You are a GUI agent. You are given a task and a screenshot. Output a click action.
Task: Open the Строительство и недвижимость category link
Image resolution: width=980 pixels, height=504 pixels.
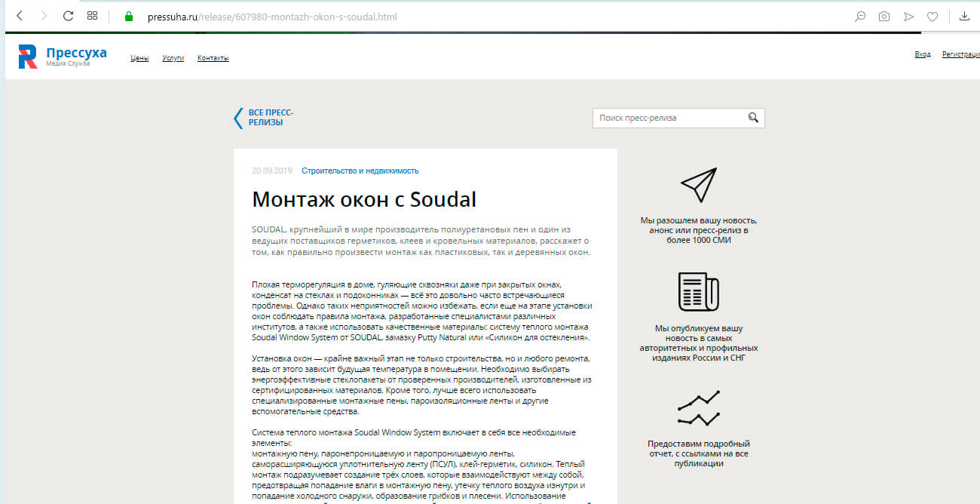pyautogui.click(x=360, y=171)
